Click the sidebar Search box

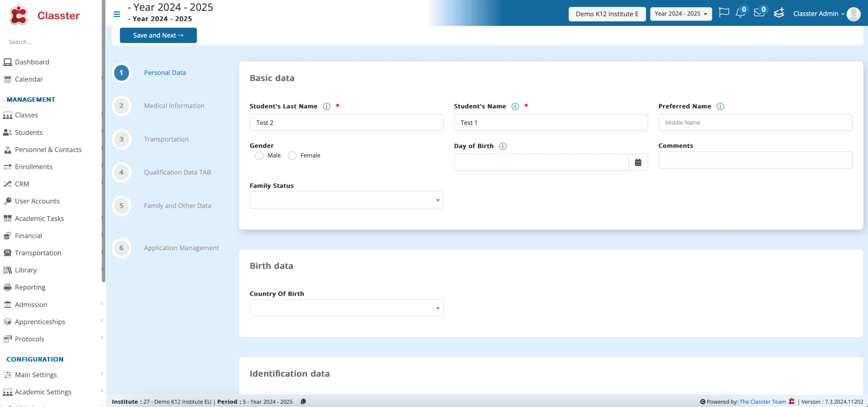pos(51,42)
